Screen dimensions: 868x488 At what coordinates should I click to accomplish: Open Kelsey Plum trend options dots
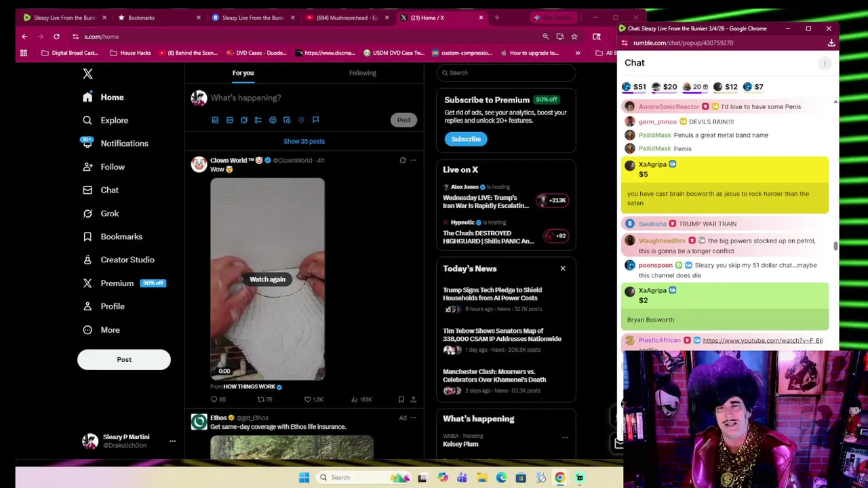pos(565,437)
